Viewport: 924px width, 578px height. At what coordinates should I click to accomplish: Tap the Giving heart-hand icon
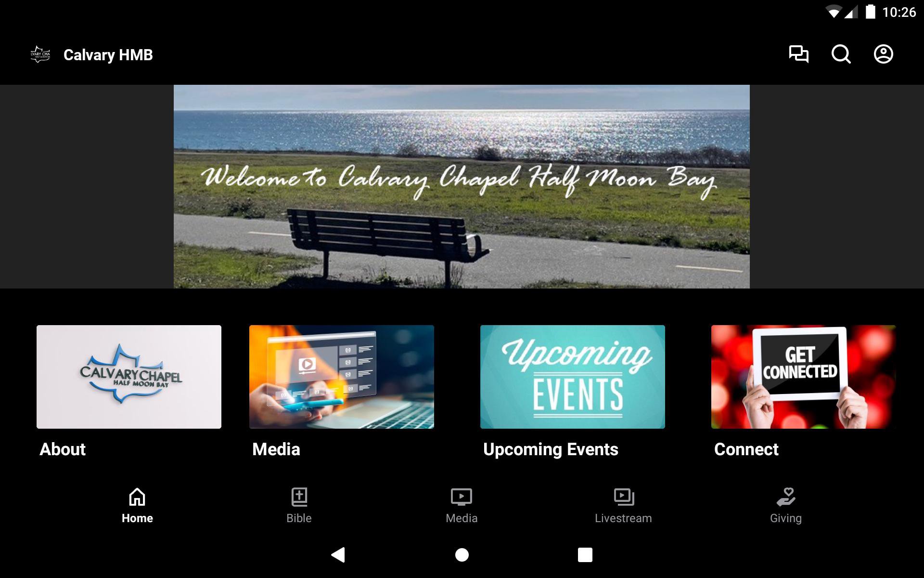(x=786, y=497)
